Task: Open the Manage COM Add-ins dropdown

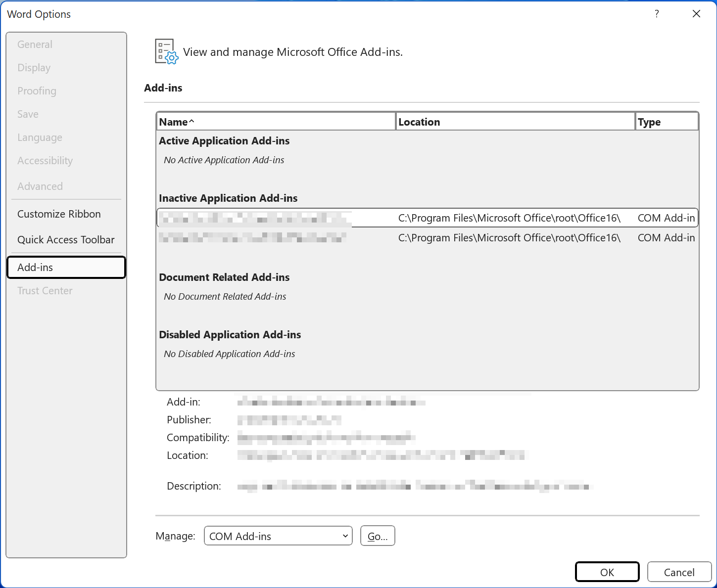Action: point(278,536)
